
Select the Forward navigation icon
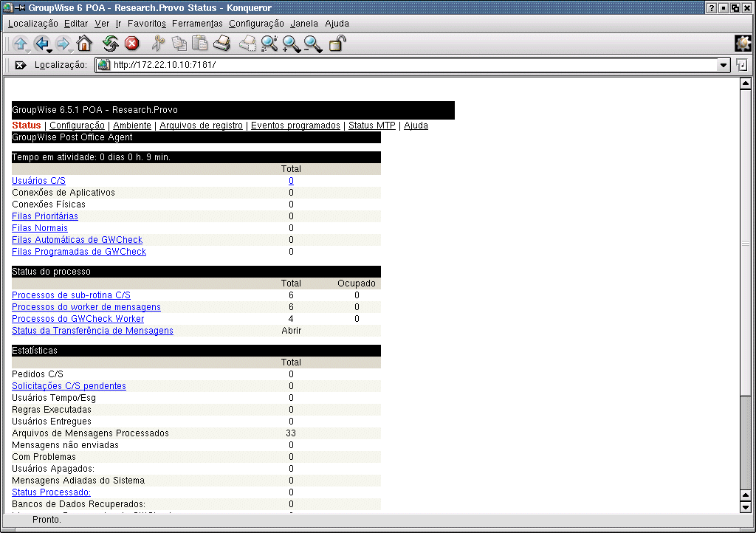[63, 44]
